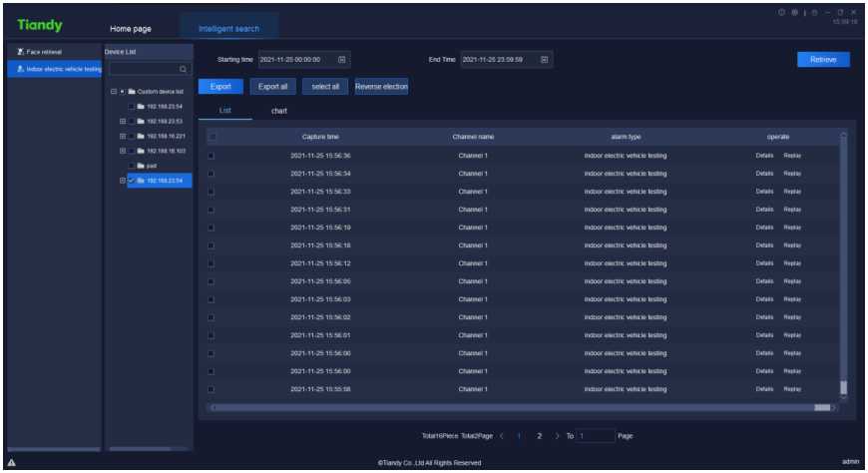Image resolution: width=868 pixels, height=473 pixels.
Task: Click the device list search magnifier icon
Action: (x=183, y=70)
